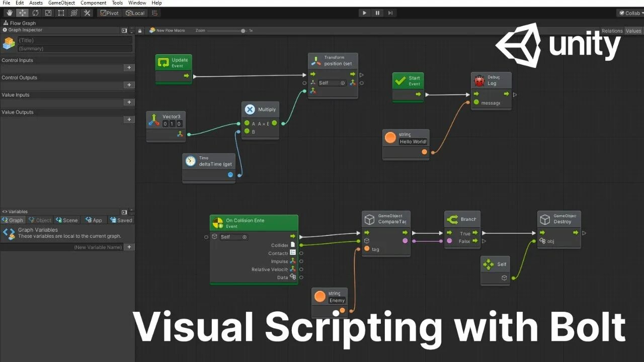Click the Transform position node icon

[315, 61]
